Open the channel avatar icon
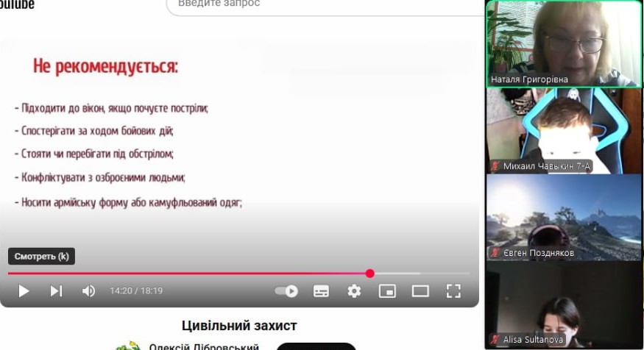The width and height of the screenshot is (644, 350). pos(128,346)
